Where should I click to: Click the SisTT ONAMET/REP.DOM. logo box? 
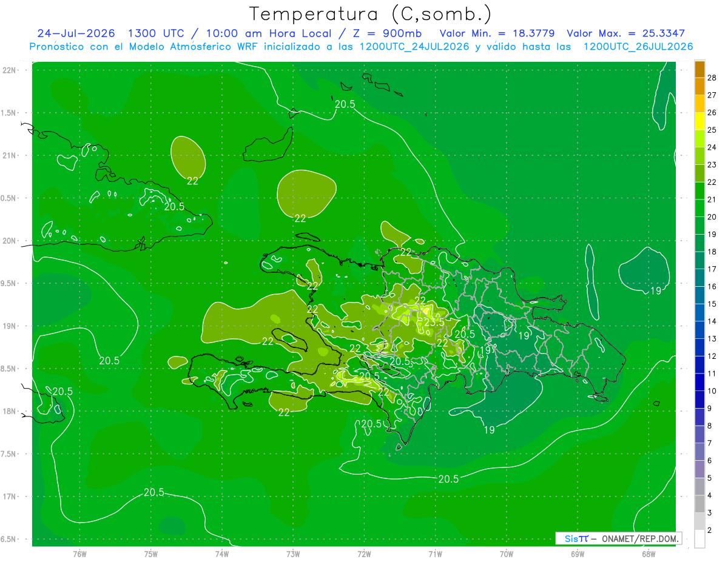click(618, 538)
